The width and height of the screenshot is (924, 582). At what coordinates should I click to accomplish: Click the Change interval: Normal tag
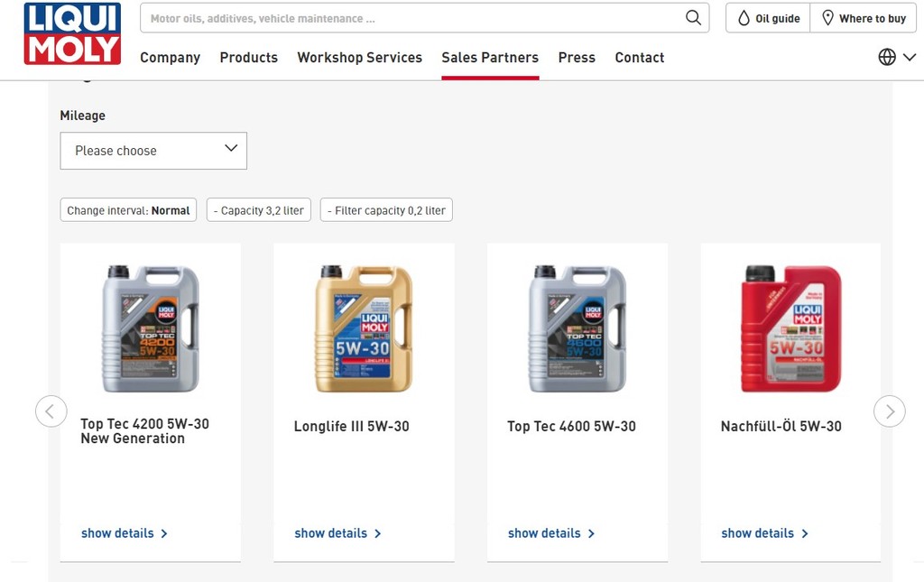(128, 210)
